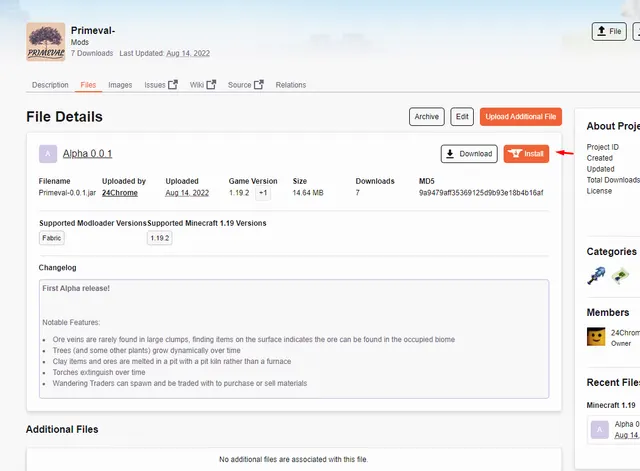The width and height of the screenshot is (640, 471).
Task: Click the File upload button at top
Action: click(609, 31)
